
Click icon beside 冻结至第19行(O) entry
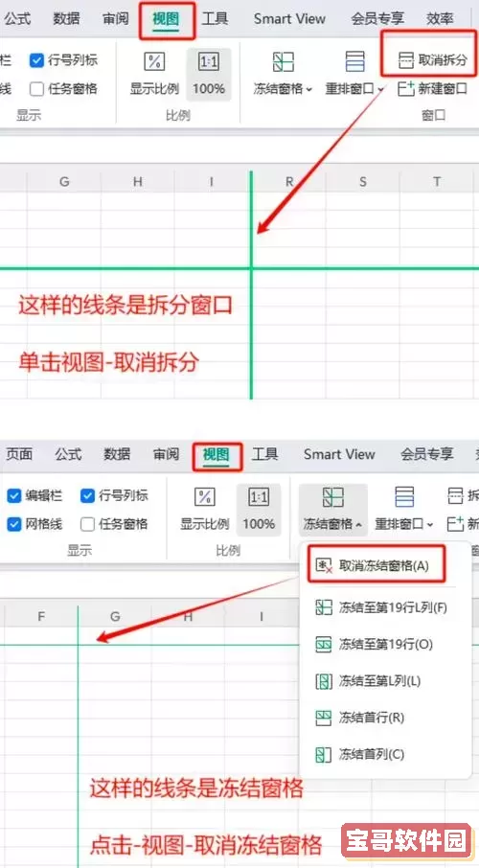pyautogui.click(x=324, y=644)
